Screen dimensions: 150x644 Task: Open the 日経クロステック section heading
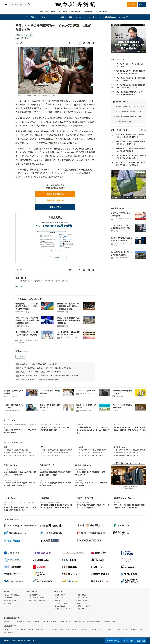48,465
